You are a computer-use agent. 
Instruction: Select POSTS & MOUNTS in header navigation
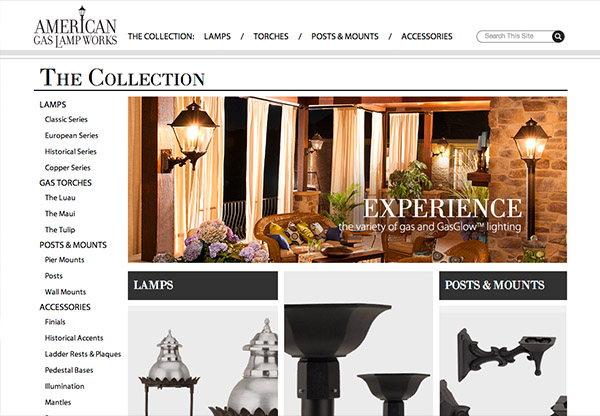(x=345, y=36)
